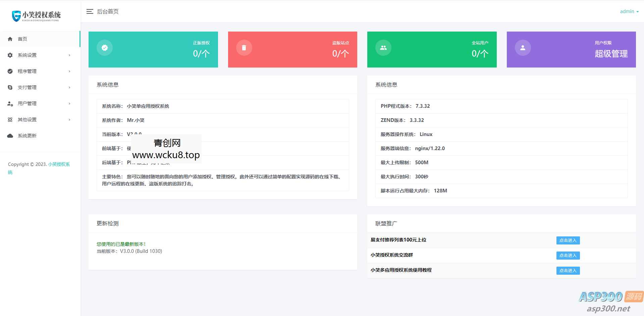Open the 后台首页 menu item
The height and width of the screenshot is (316, 644).
point(107,11)
